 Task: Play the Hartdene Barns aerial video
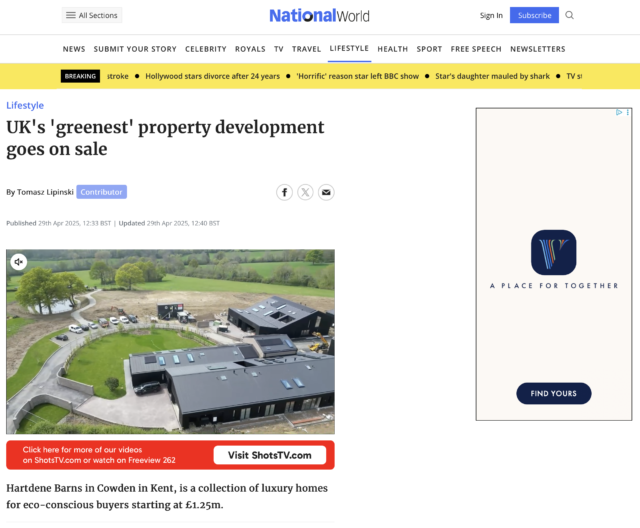(x=170, y=342)
